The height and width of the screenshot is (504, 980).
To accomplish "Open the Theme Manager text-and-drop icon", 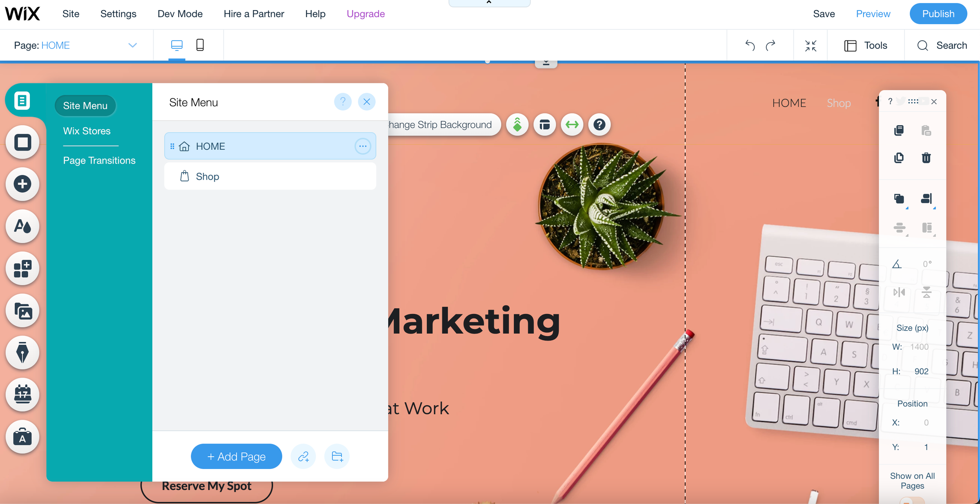I will coord(22,226).
